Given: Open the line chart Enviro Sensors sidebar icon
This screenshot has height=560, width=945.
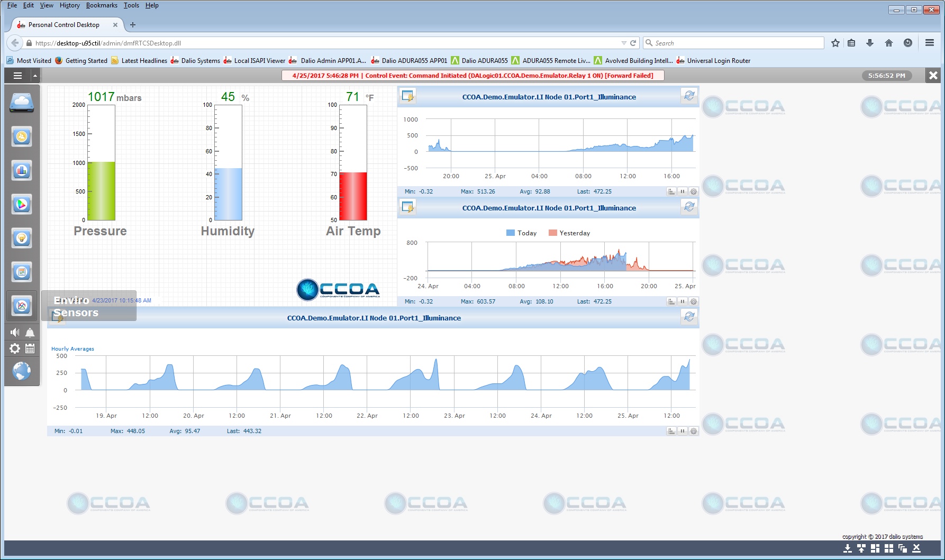Looking at the screenshot, I should (22, 306).
